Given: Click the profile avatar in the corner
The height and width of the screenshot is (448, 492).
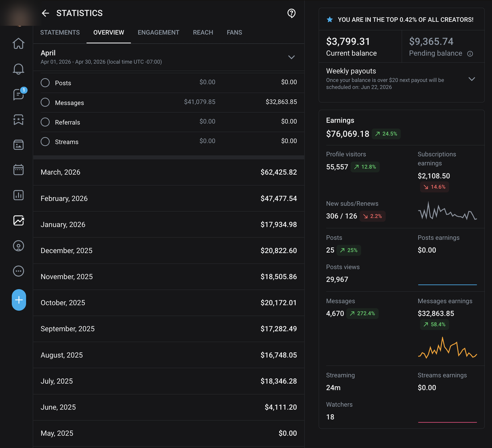Looking at the screenshot, I should click(19, 14).
